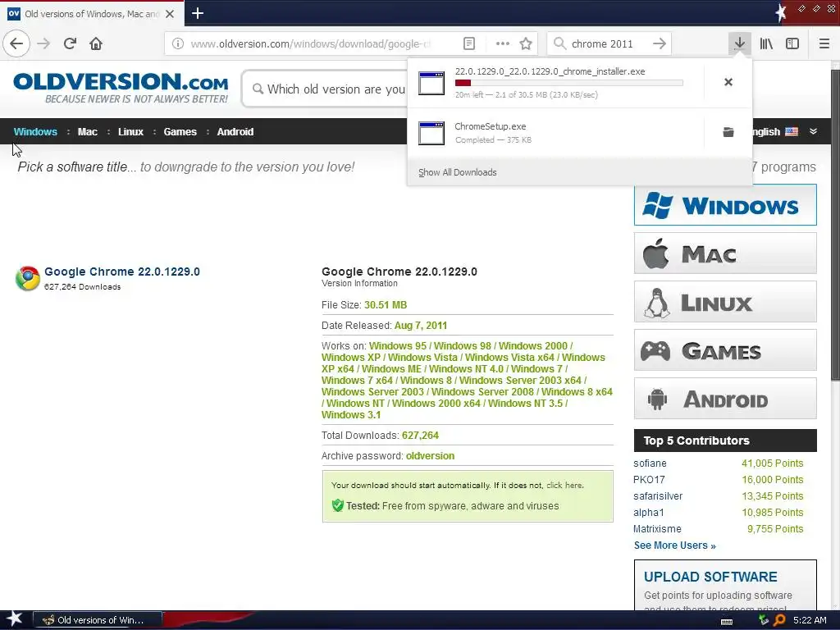Select the Windows nav menu item
The height and width of the screenshot is (630, 840).
(x=35, y=132)
